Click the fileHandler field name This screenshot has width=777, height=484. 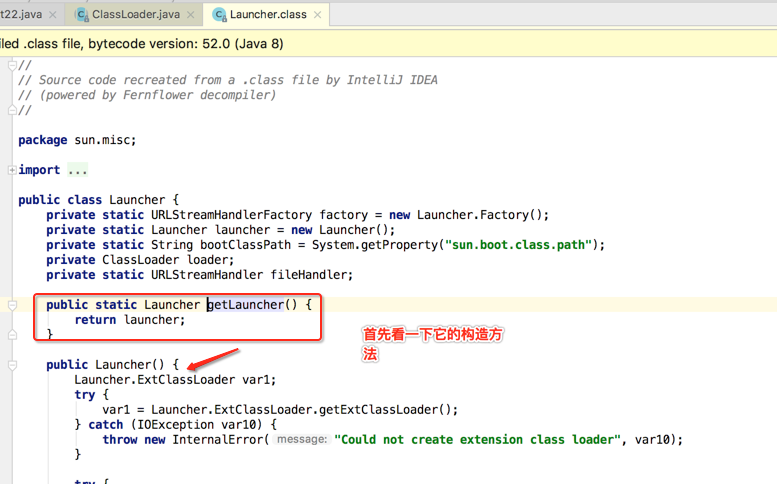coord(308,274)
